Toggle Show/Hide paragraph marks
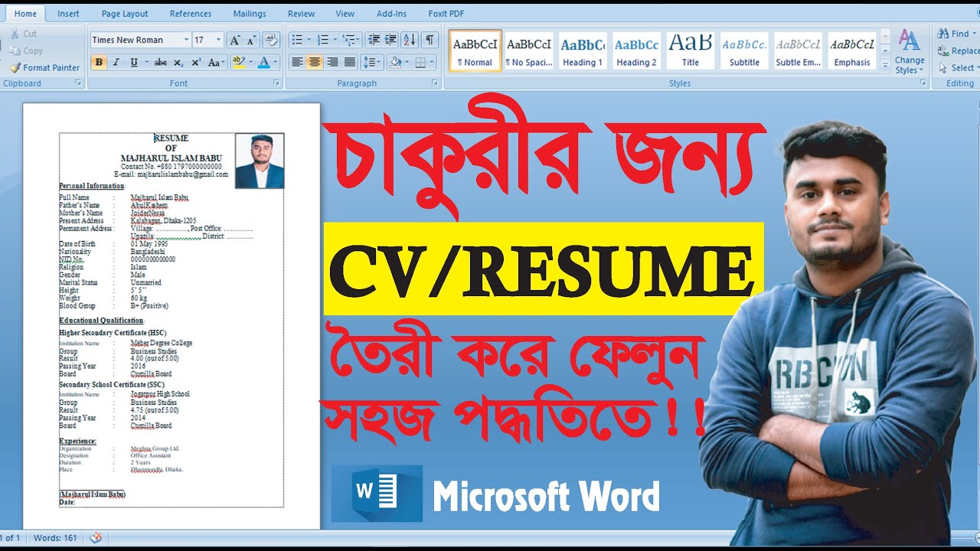980x551 pixels. pyautogui.click(x=430, y=40)
